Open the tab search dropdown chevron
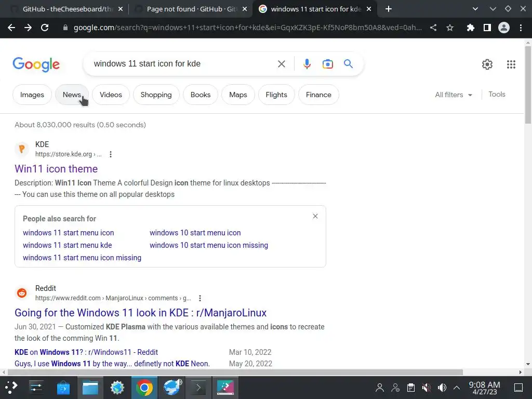The image size is (532, 399). [475, 9]
